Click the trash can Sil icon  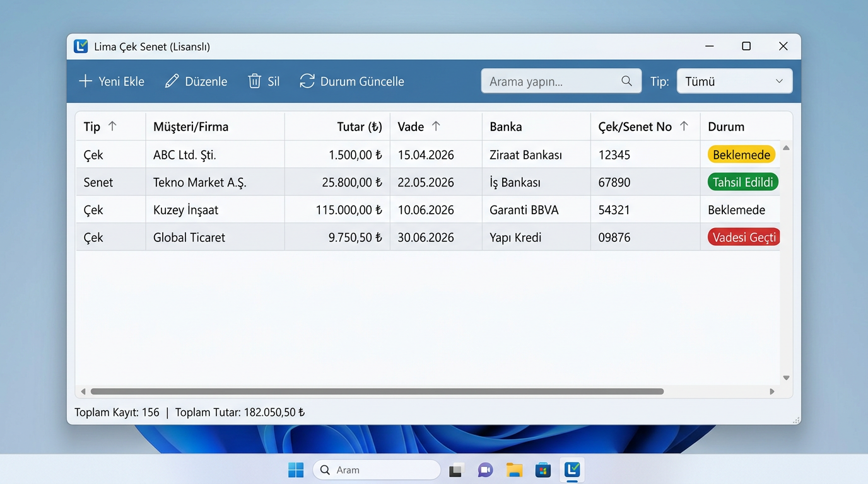255,81
